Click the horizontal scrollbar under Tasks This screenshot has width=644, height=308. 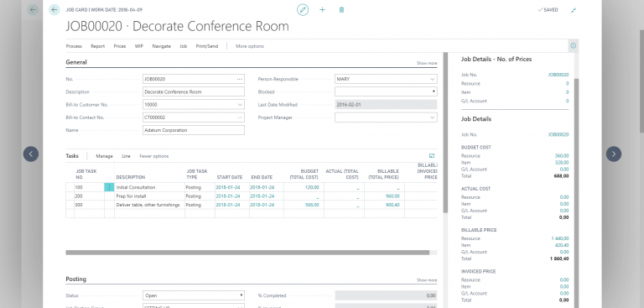[247, 253]
